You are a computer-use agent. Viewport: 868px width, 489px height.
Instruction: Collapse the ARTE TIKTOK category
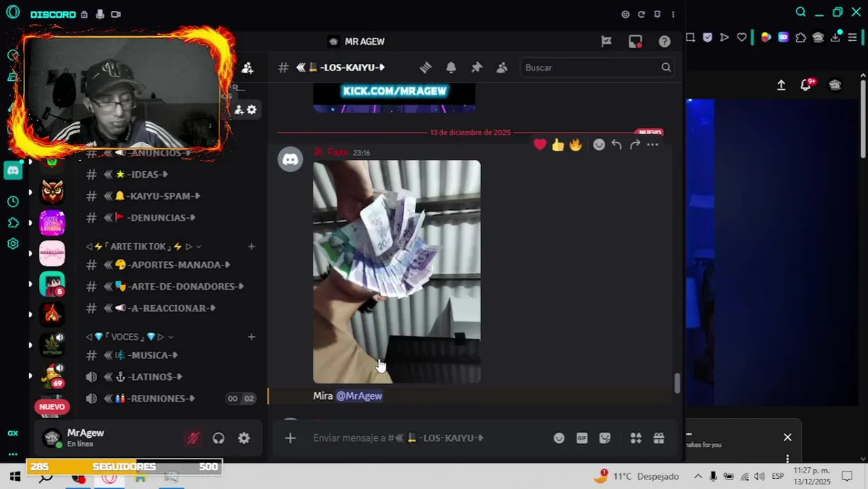coord(143,247)
